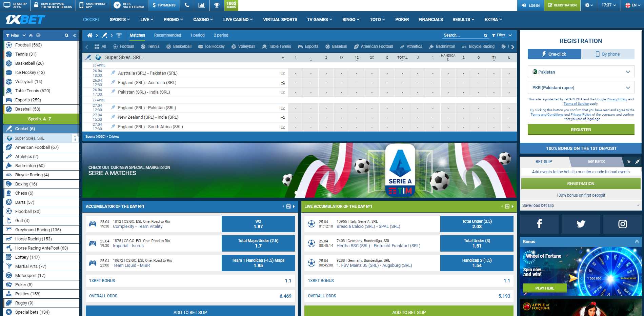Open the Instagram social link

(623, 224)
